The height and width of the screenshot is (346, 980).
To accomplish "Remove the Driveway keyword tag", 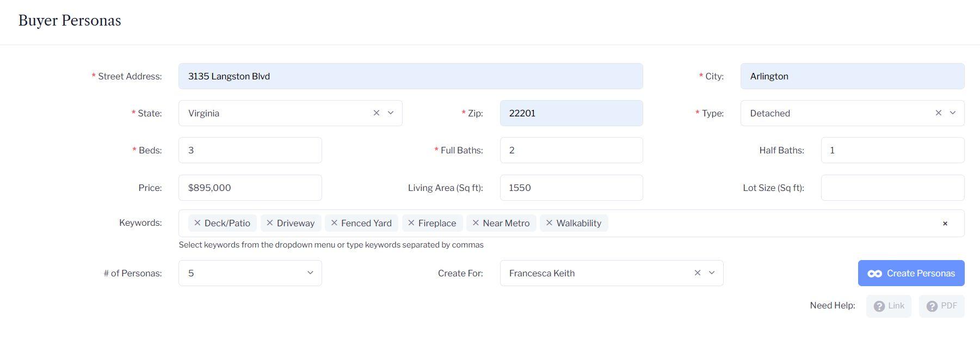I will coord(270,223).
